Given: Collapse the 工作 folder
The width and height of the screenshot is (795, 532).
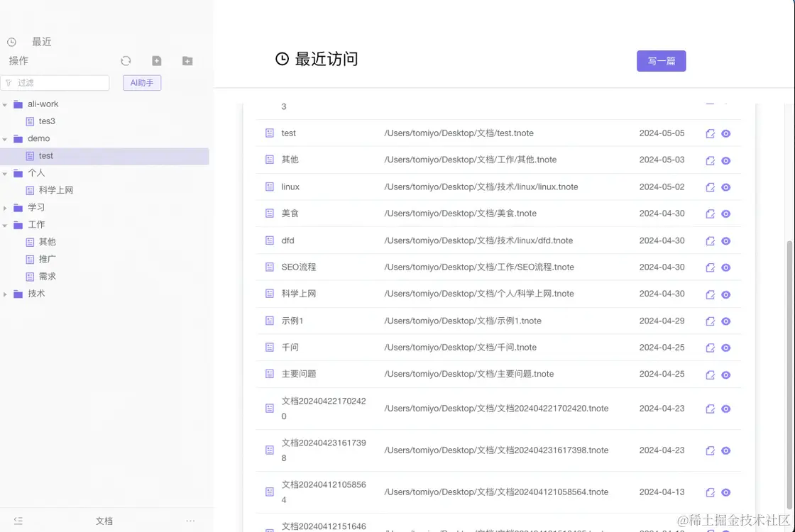Looking at the screenshot, I should coord(5,225).
